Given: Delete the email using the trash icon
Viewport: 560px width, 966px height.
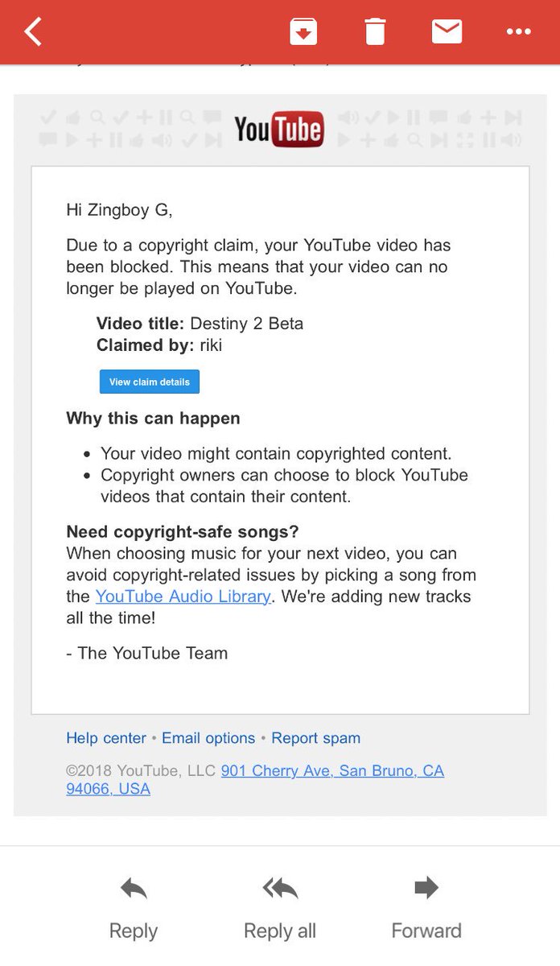Looking at the screenshot, I should coord(375,31).
